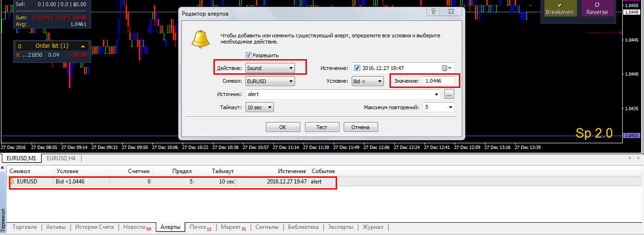Browse for source file with ellipsis button

pos(449,94)
